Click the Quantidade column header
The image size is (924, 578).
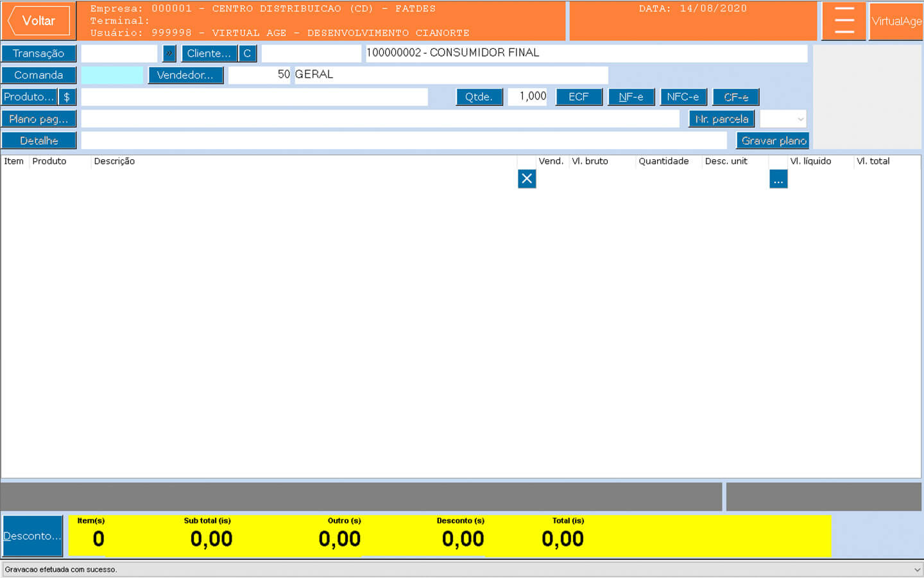pos(663,161)
